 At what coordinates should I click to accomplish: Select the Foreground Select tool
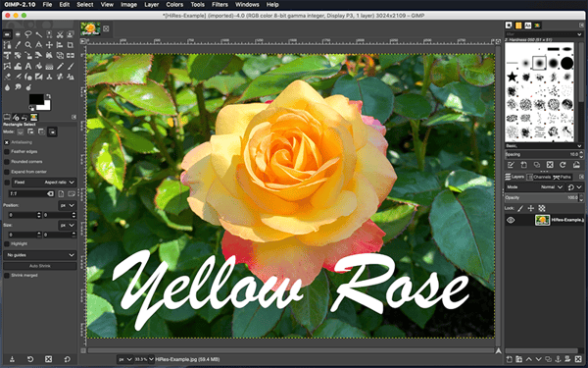pos(71,34)
